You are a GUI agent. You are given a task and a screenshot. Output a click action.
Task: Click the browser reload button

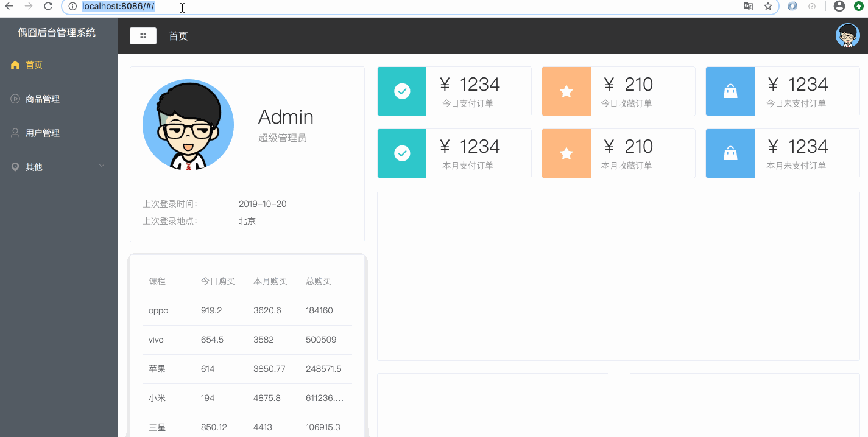(48, 6)
